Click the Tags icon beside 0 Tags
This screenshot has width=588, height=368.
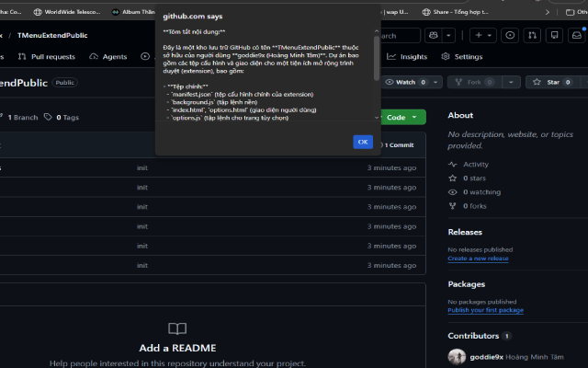pos(48,117)
